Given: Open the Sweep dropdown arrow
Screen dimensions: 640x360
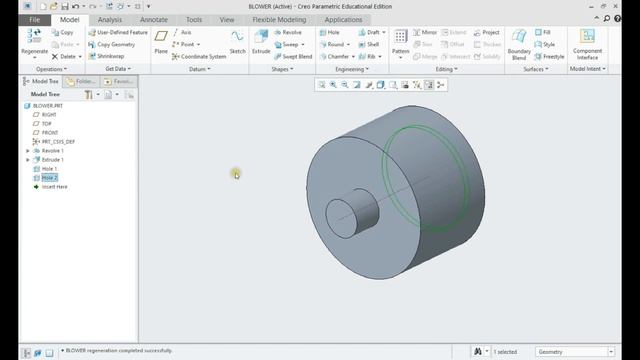Looking at the screenshot, I should click(x=303, y=44).
